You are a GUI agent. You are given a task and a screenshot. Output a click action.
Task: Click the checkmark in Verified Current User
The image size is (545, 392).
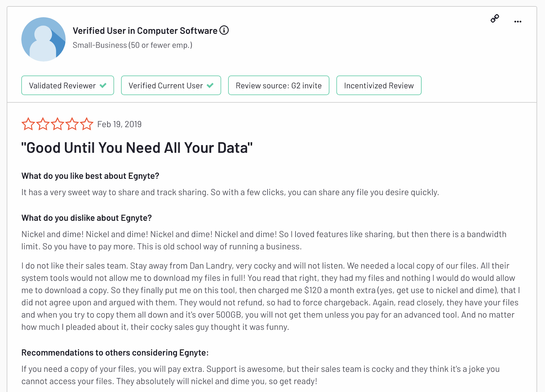point(210,85)
